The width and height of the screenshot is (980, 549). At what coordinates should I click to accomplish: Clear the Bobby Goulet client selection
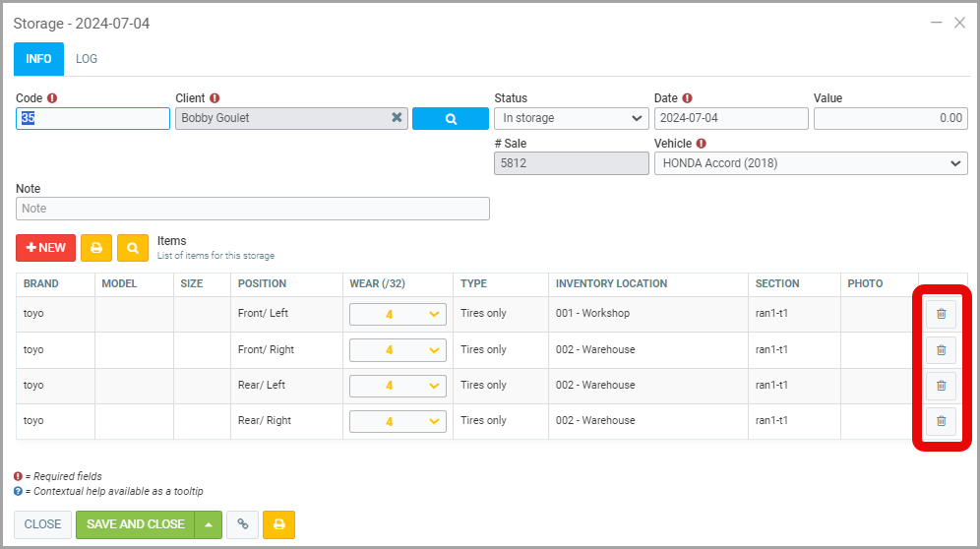click(x=397, y=118)
